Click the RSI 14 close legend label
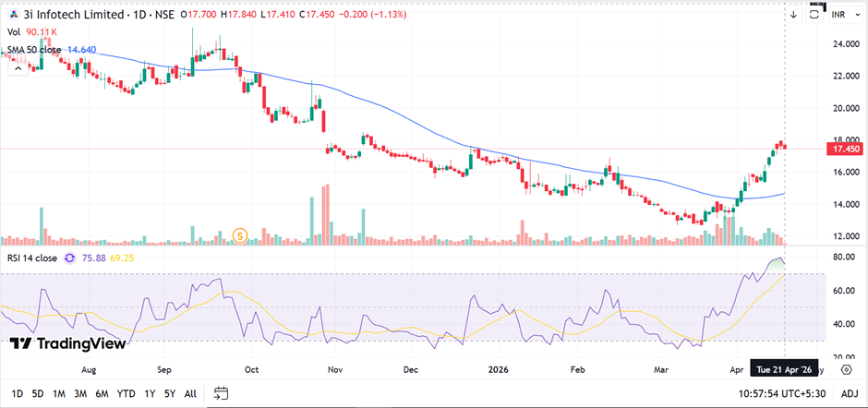This screenshot has height=408, width=868. pos(32,258)
